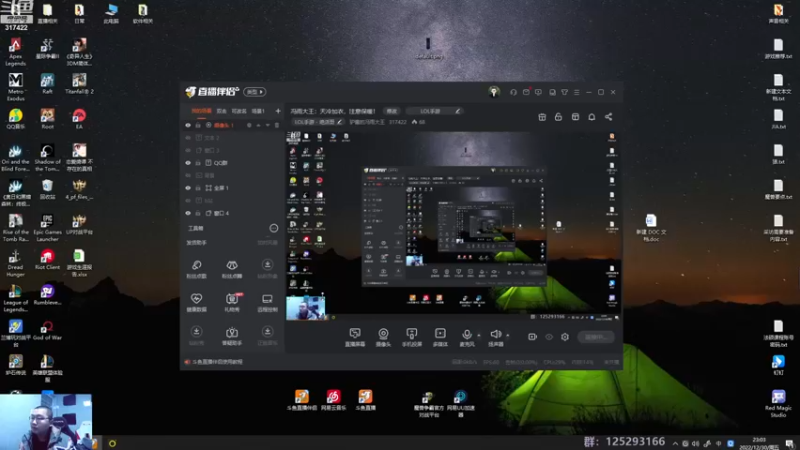Open the fan video request tool
This screenshot has width=800, height=450.
click(232, 269)
